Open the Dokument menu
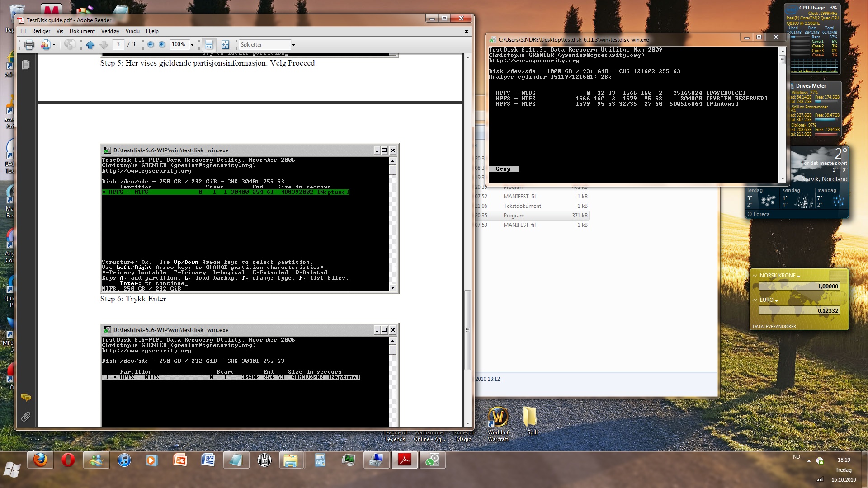The height and width of the screenshot is (488, 868). point(82,31)
